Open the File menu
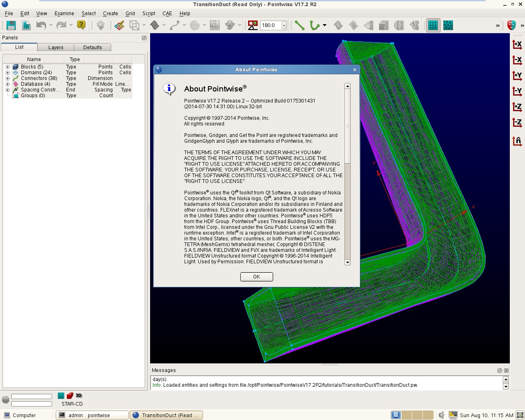The image size is (525, 420). tap(9, 14)
